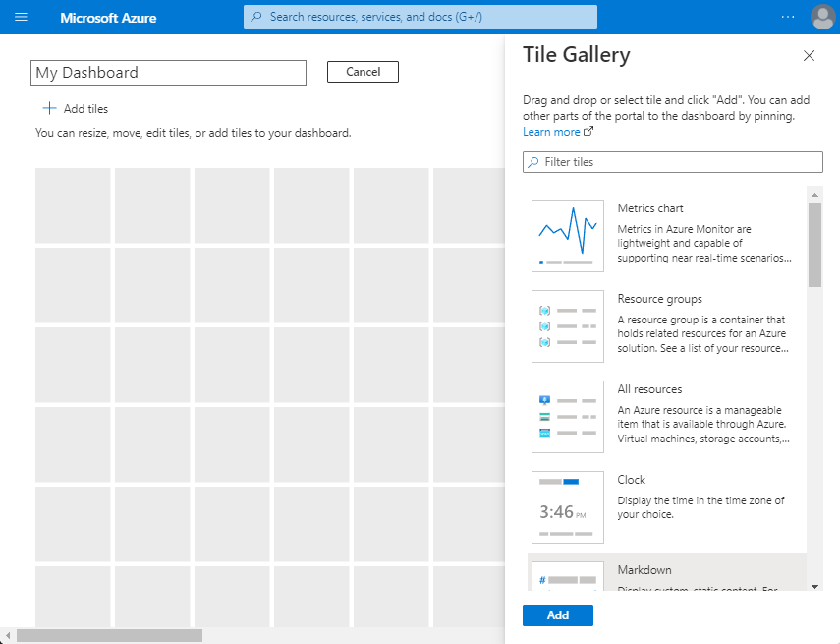840x644 pixels.
Task: Open the hamburger portal menu
Action: click(x=21, y=17)
